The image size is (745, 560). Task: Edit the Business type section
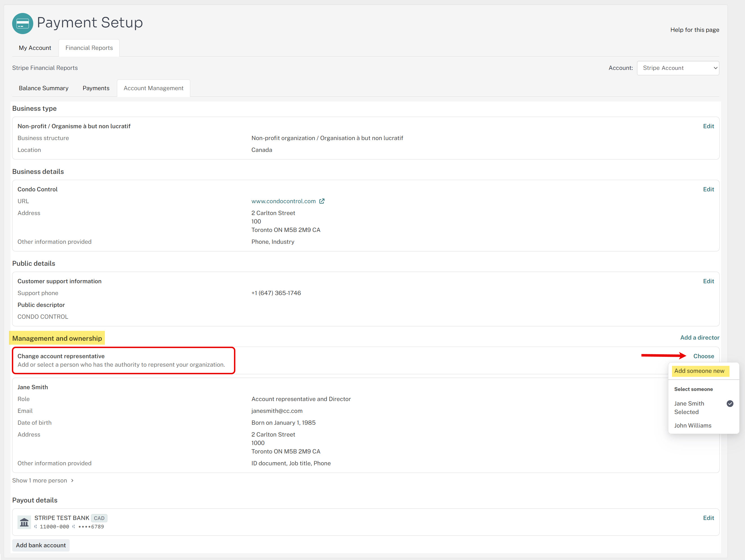point(708,126)
